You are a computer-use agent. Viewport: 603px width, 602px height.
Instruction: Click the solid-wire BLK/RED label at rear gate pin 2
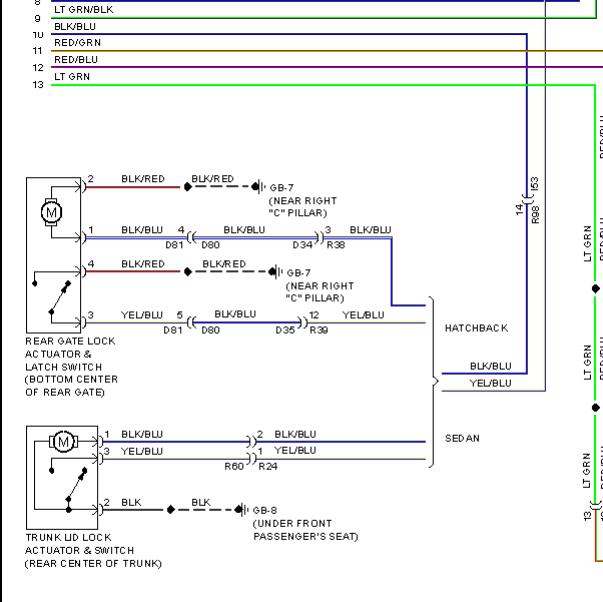coord(143,179)
